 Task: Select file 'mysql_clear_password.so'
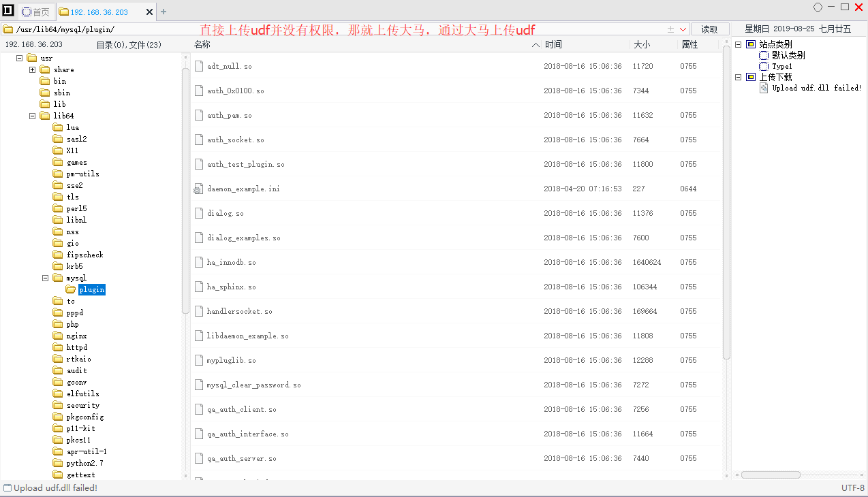tap(253, 385)
